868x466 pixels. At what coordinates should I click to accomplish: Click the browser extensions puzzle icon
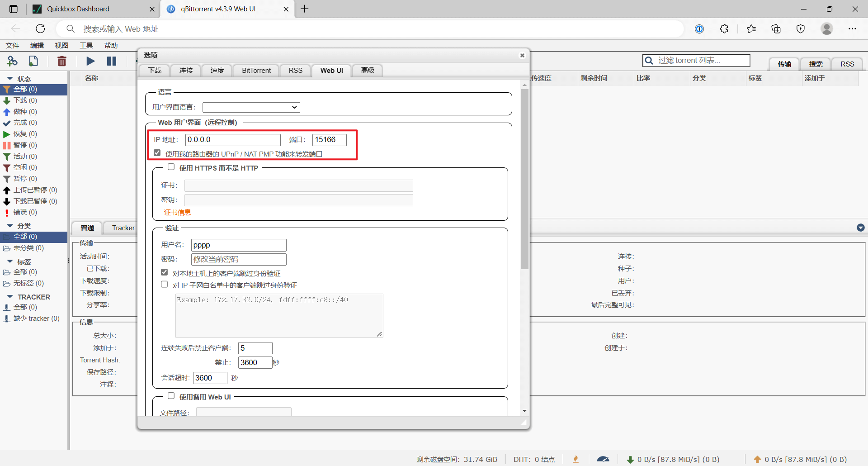(724, 29)
